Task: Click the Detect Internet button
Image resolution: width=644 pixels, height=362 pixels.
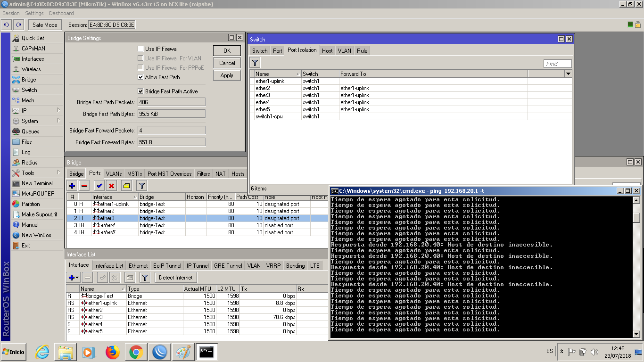Action: 176,278
